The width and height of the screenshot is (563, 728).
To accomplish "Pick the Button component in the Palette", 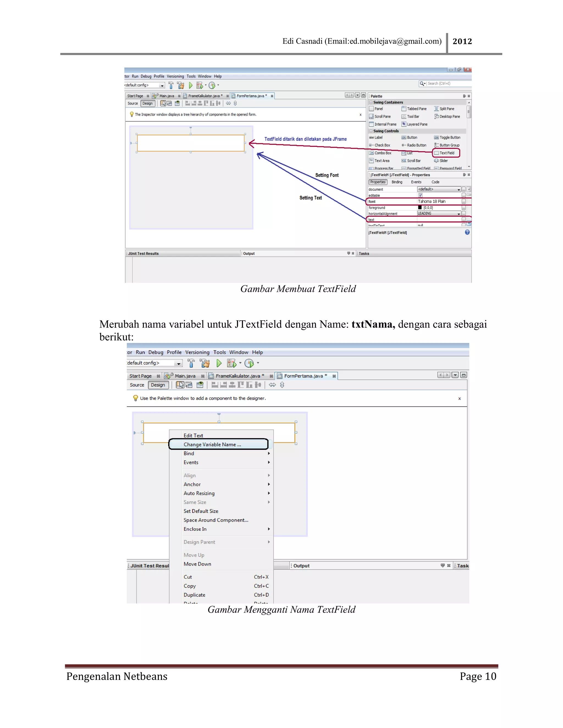I will [409, 137].
